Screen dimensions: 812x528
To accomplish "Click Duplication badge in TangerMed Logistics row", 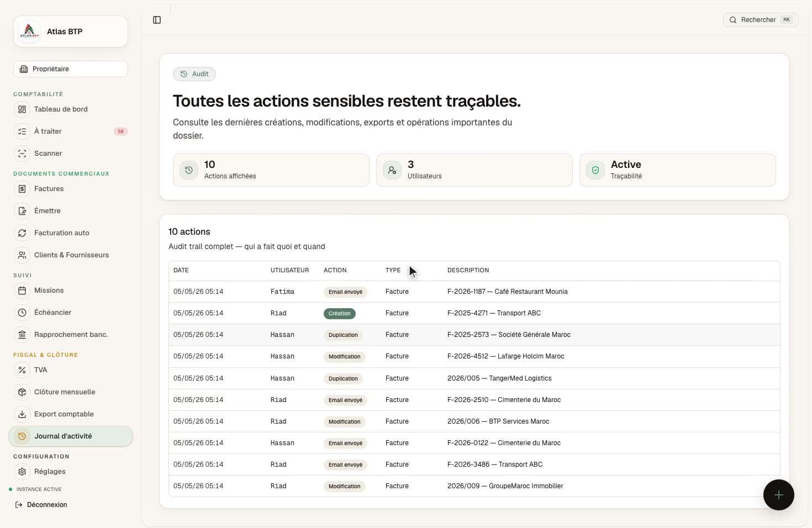I will click(343, 379).
